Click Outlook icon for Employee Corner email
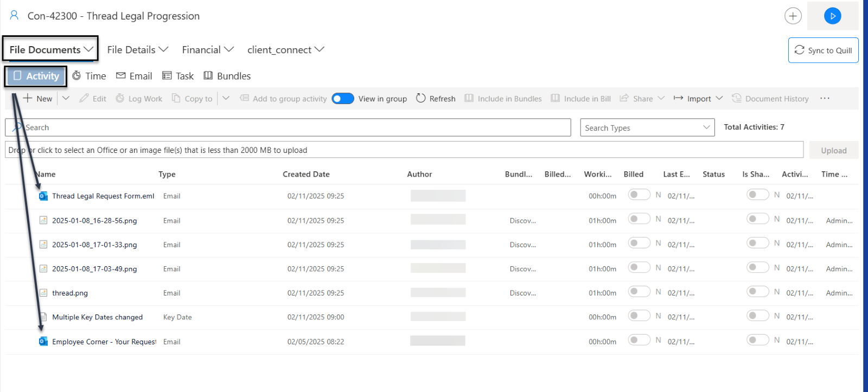Image resolution: width=868 pixels, height=392 pixels. (x=43, y=341)
